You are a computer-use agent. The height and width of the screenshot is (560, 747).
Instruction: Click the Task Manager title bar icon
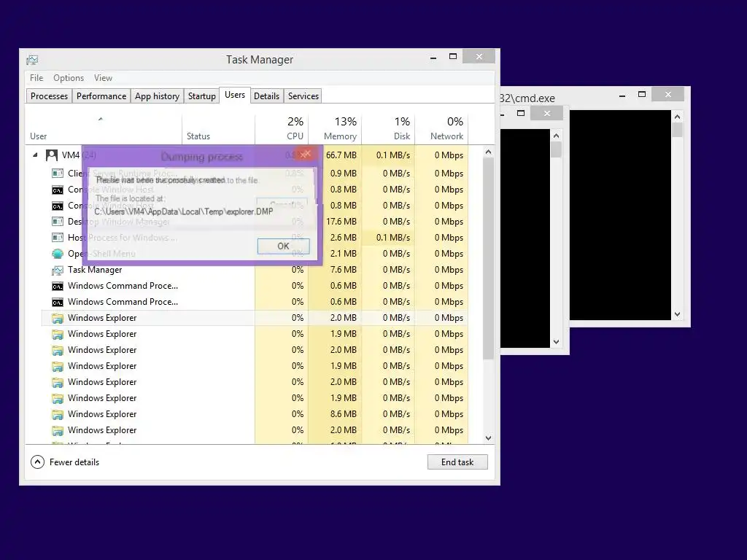(x=32, y=60)
